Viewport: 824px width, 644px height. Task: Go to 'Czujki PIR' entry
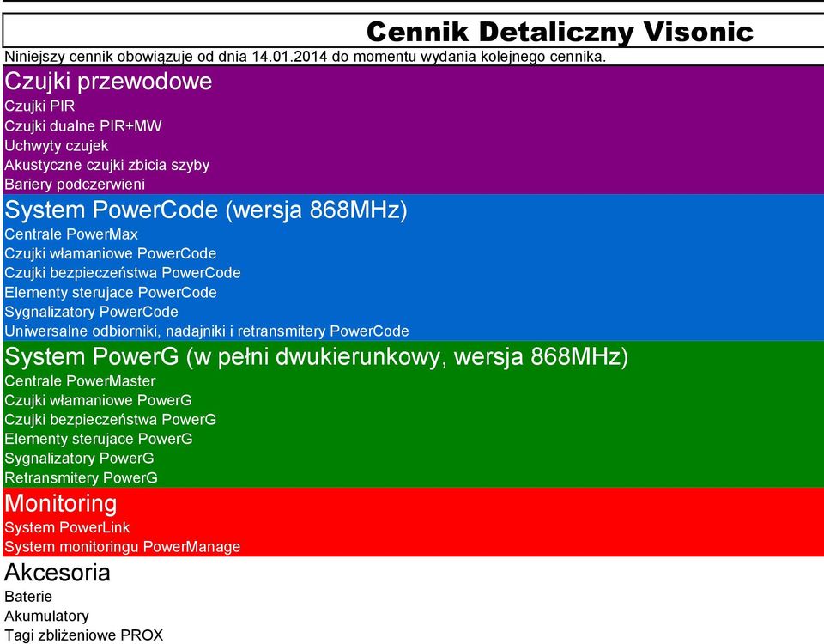point(39,106)
